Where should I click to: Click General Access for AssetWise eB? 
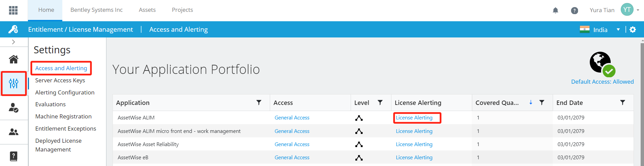pos(292,158)
